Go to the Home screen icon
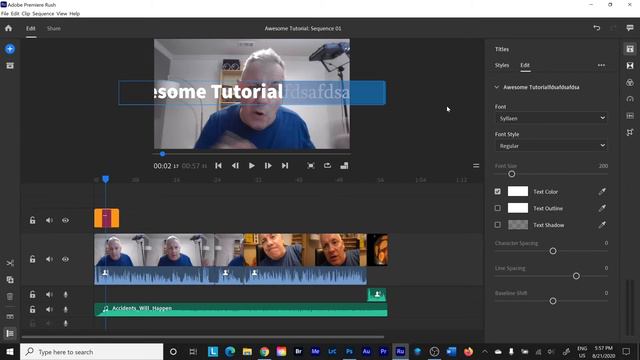The image size is (640, 360). click(9, 28)
